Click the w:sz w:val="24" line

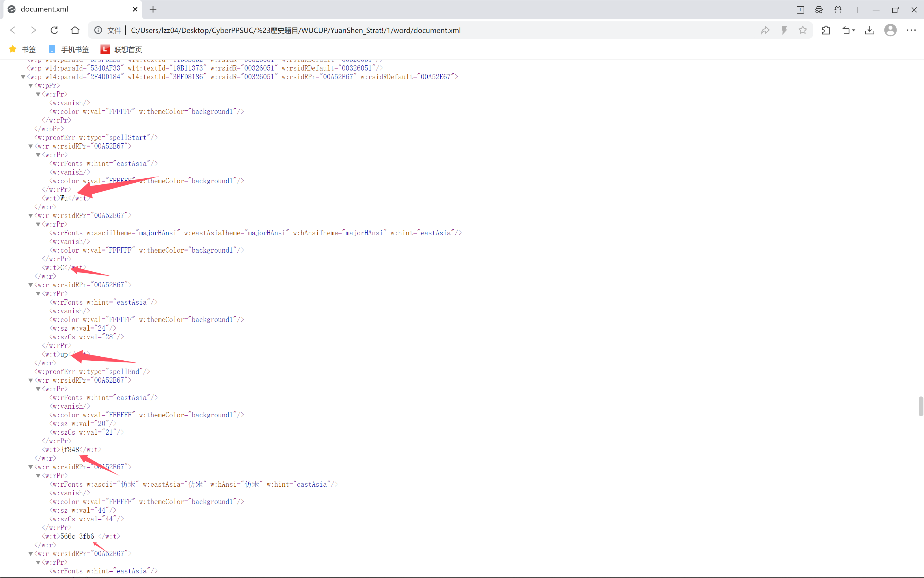click(83, 328)
